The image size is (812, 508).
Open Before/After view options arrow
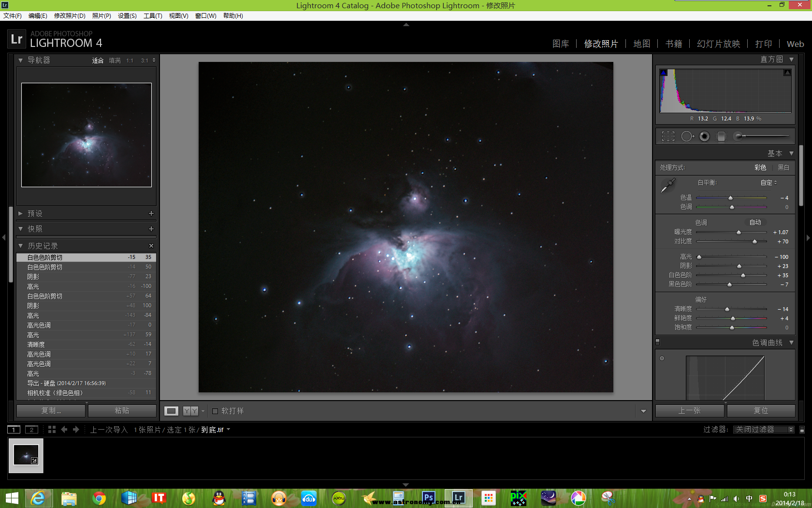(x=203, y=411)
